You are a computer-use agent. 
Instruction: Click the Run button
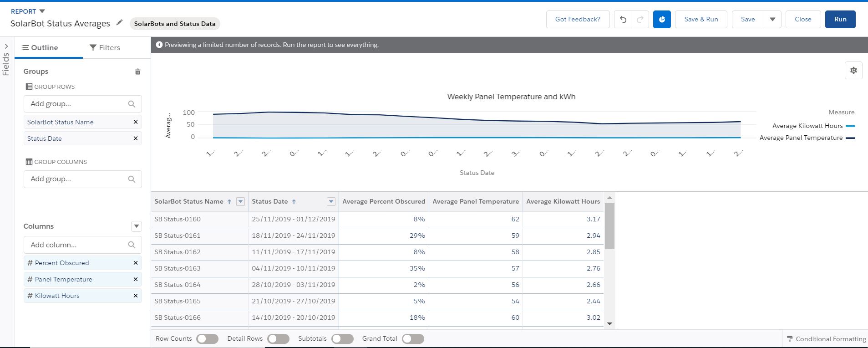click(x=840, y=19)
